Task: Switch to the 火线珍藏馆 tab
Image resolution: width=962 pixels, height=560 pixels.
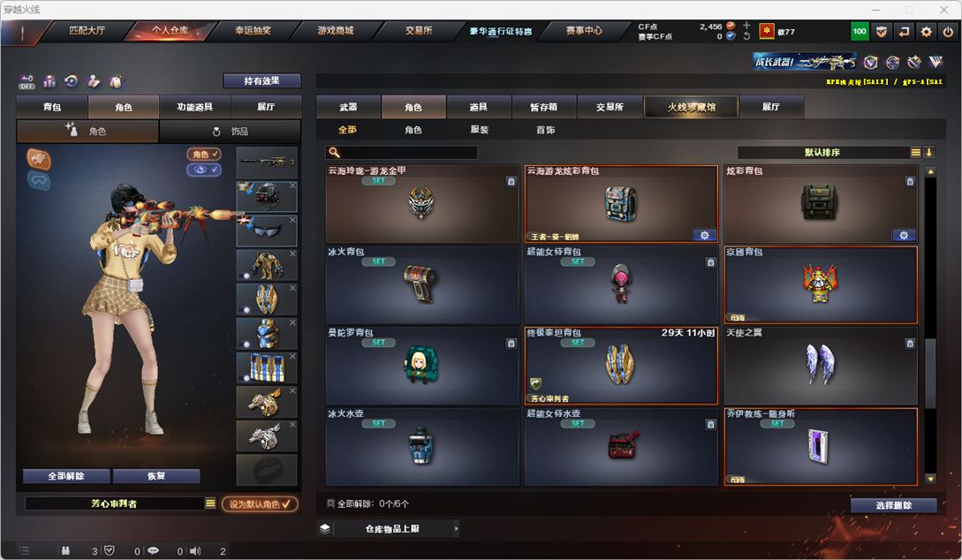Action: [692, 107]
